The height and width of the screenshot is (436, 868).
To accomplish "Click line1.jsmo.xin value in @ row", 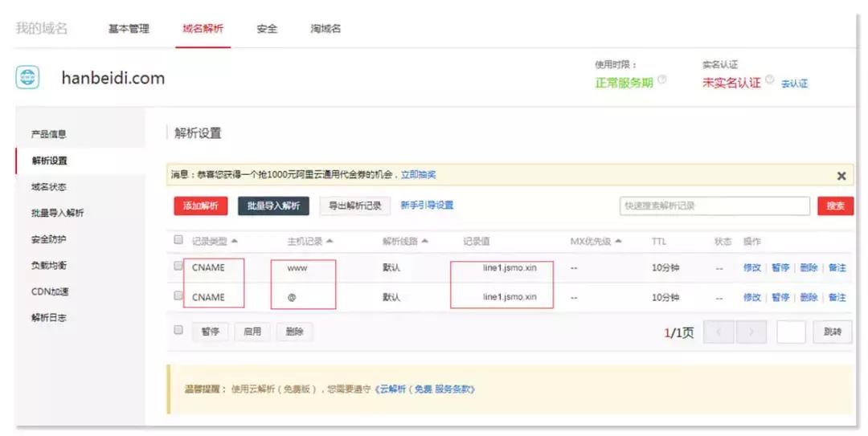I will (510, 297).
